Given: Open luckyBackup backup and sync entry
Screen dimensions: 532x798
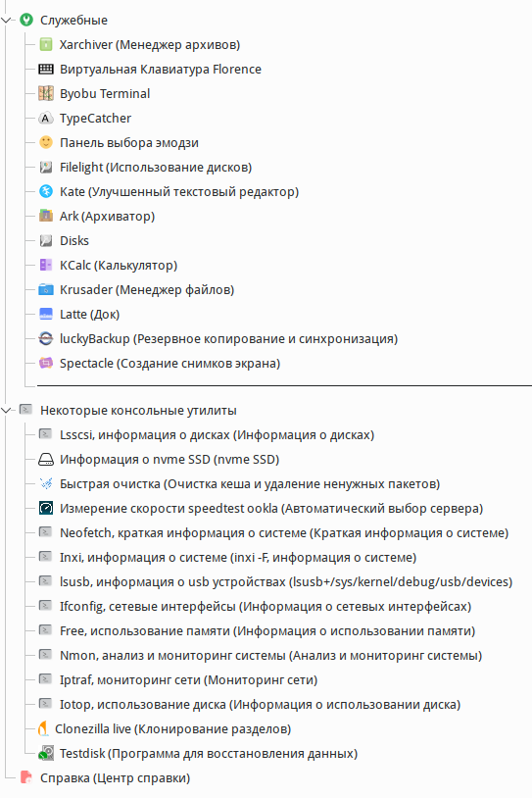Looking at the screenshot, I should (x=228, y=339).
